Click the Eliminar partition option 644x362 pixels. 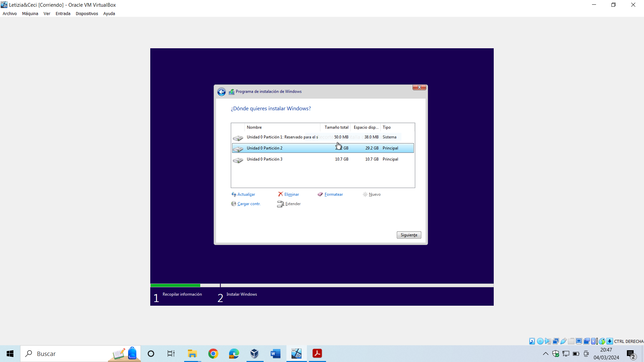[x=291, y=194]
